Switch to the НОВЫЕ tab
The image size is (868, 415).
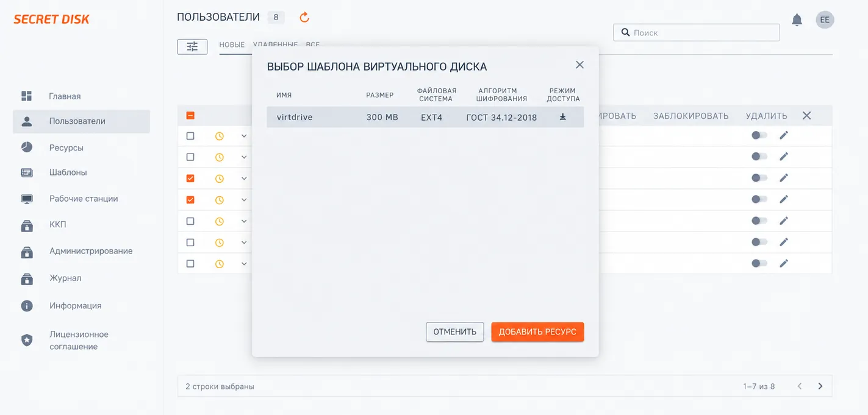[232, 45]
